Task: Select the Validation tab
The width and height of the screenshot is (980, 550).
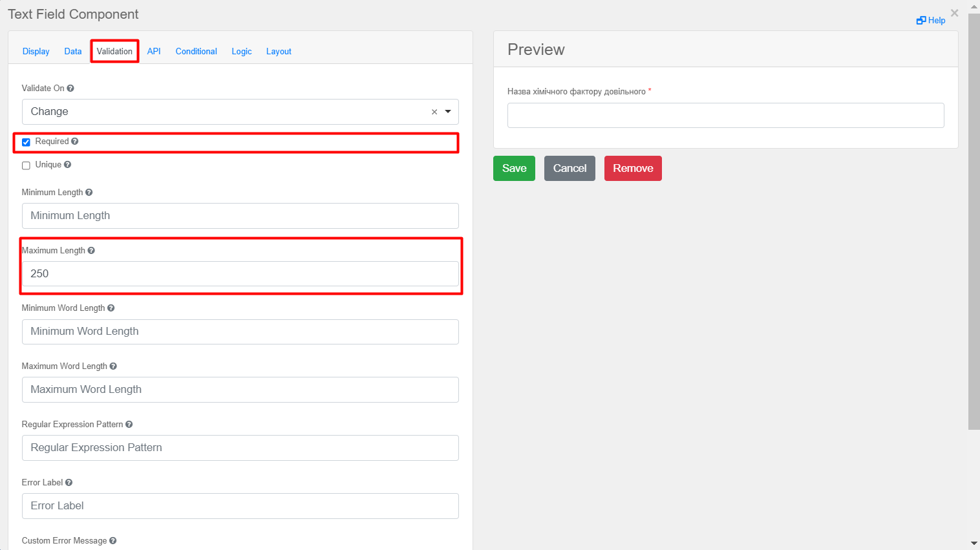Action: pos(114,51)
